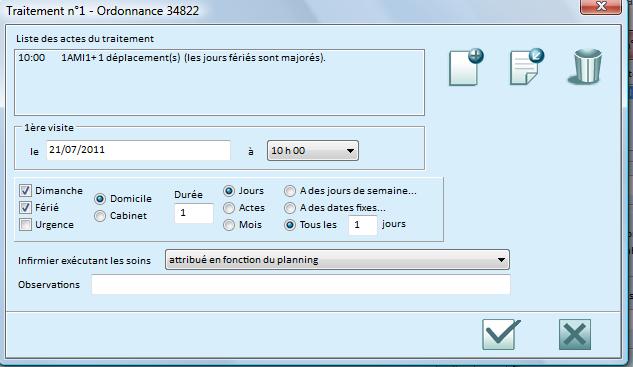Select the Mois duration radio button
Image resolution: width=633 pixels, height=367 pixels.
[229, 225]
